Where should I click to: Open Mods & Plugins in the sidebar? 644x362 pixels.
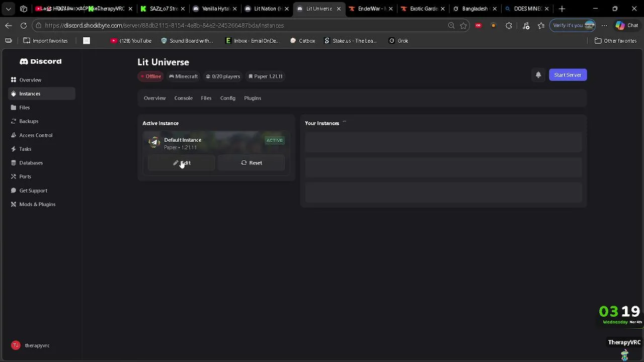(x=42, y=204)
